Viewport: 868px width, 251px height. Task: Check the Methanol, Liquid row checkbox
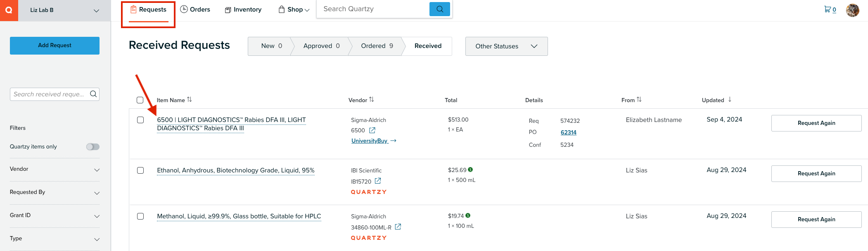click(x=140, y=216)
